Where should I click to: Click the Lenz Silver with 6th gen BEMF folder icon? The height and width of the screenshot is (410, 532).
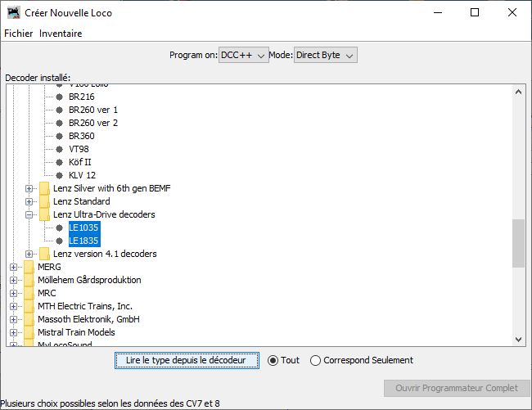[x=44, y=188]
